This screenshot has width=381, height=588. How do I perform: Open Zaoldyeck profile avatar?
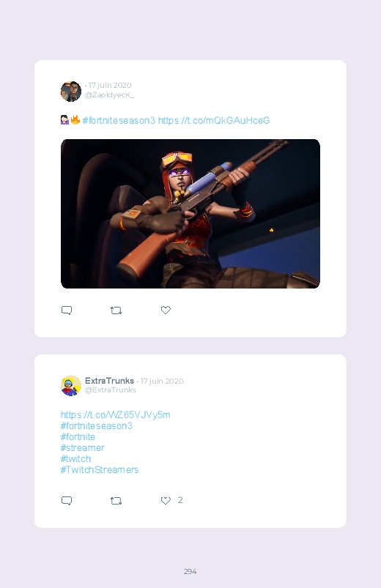point(71,91)
